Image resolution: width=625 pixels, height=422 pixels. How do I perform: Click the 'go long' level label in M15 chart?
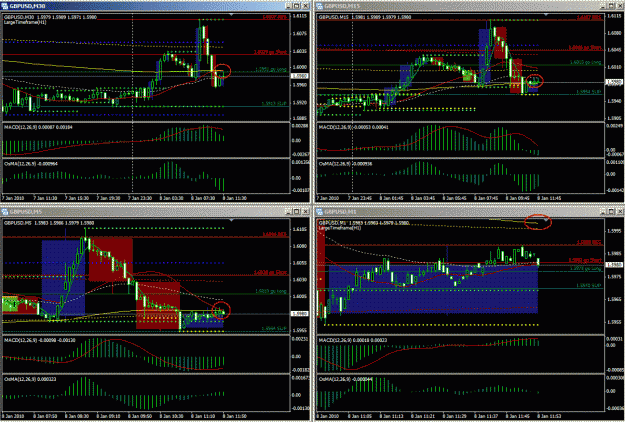click(x=586, y=63)
